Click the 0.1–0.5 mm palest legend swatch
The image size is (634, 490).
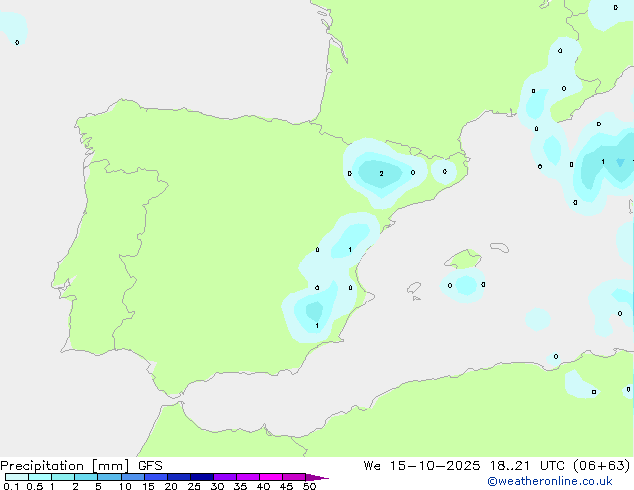coord(17,477)
